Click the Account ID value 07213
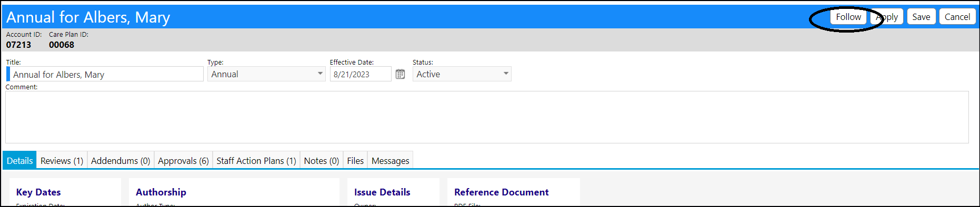This screenshot has height=207, width=980. 18,45
